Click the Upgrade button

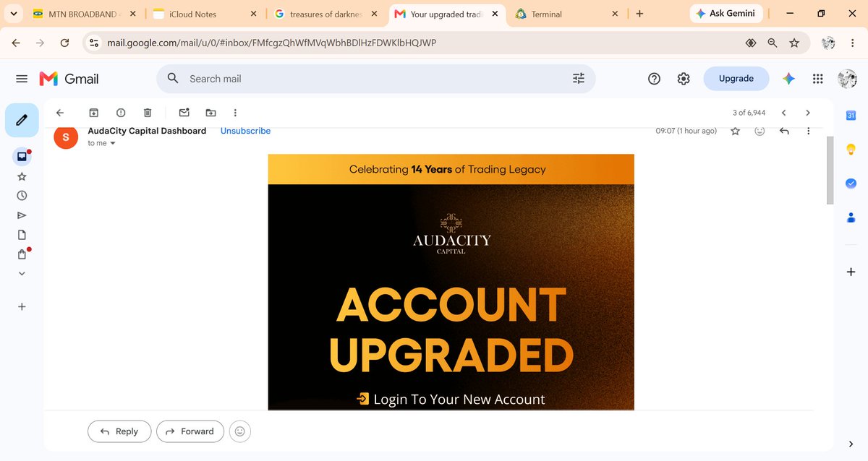click(736, 79)
